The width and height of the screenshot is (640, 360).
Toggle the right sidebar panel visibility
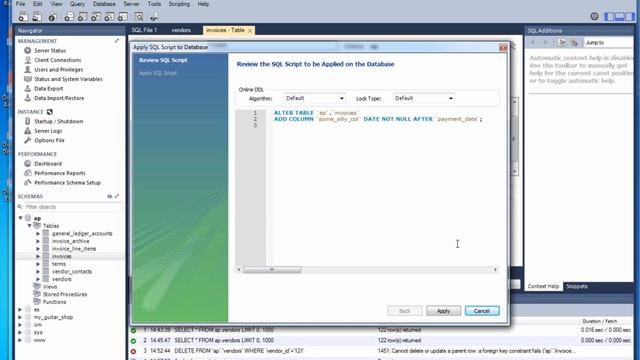point(630,16)
